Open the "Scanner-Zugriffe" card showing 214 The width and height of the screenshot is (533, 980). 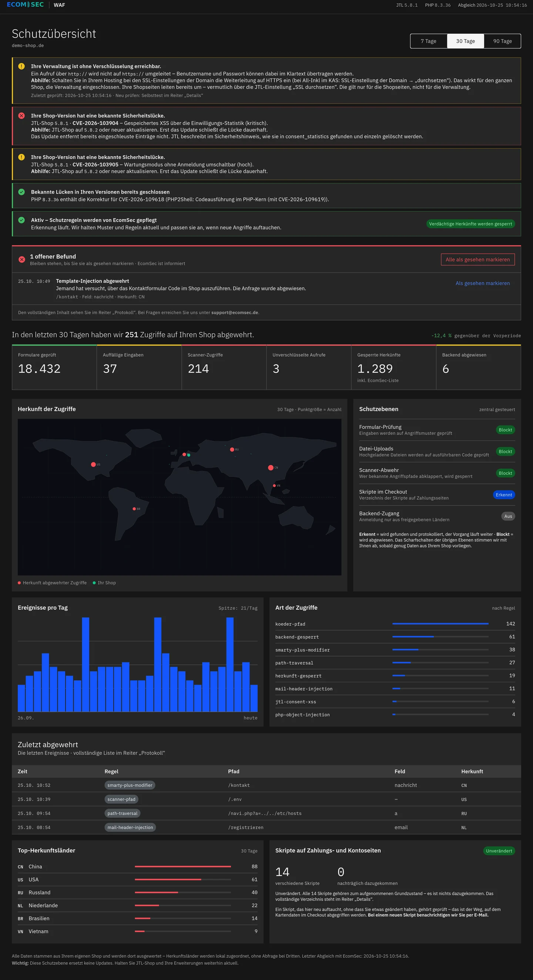click(x=224, y=368)
